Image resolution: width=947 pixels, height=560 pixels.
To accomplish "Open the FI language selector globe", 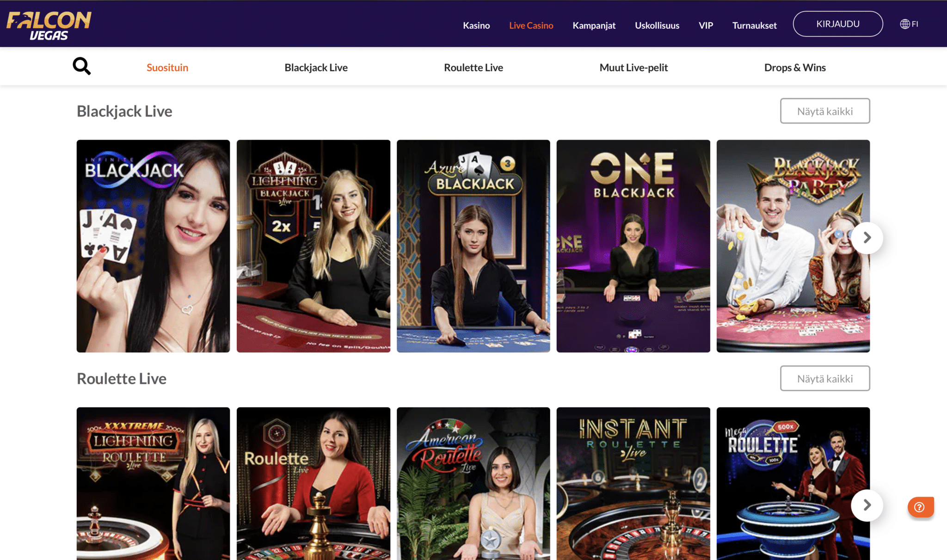I will (x=909, y=24).
